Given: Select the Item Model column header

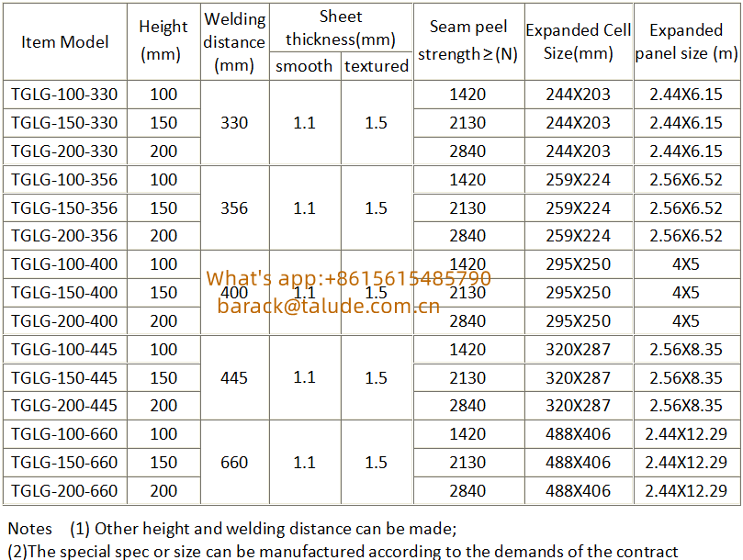Looking at the screenshot, I should pyautogui.click(x=64, y=42).
